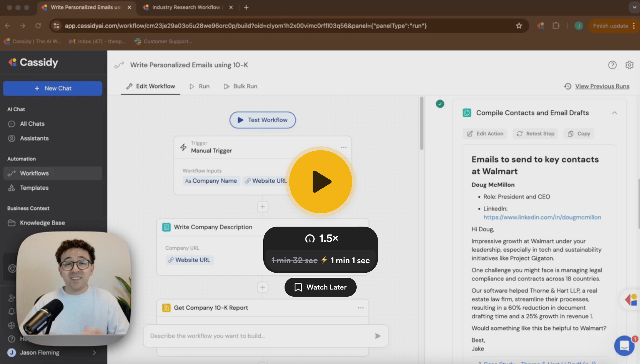The image size is (640, 364).
Task: Go back in browser history
Action: tap(8, 26)
